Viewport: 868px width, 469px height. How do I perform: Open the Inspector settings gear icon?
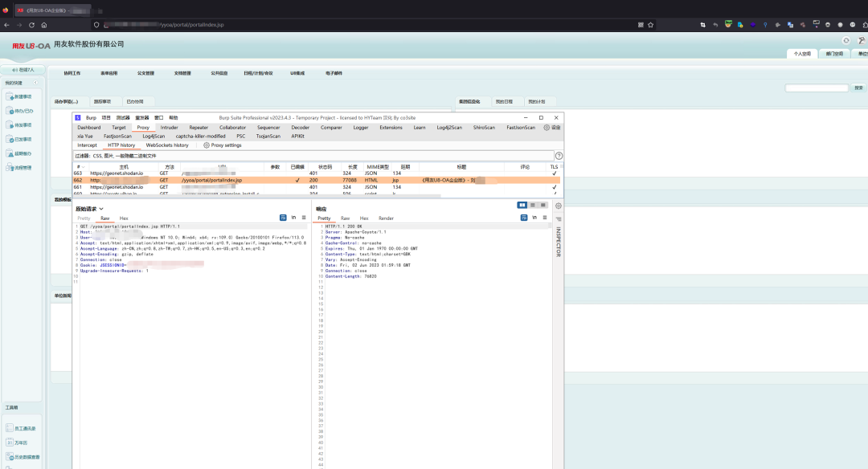[558, 206]
